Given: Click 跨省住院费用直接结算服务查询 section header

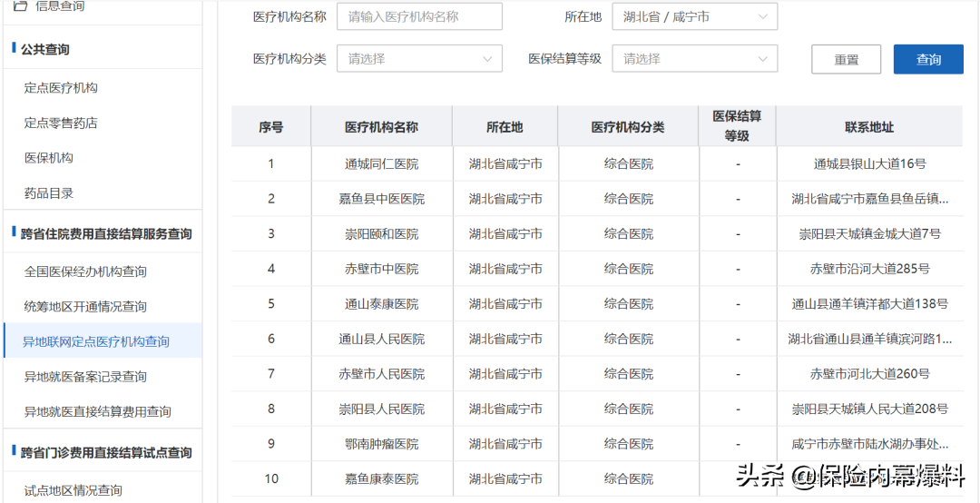Looking at the screenshot, I should (106, 234).
